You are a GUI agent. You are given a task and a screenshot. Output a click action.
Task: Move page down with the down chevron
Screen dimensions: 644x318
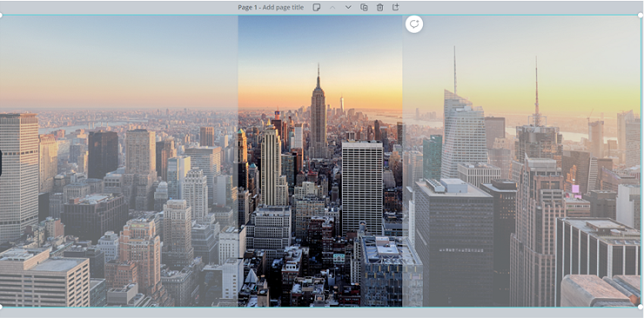(348, 7)
